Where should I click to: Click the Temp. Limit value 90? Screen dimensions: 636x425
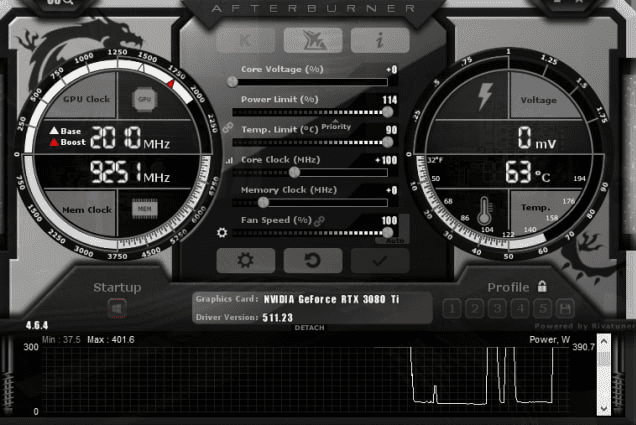pos(391,130)
